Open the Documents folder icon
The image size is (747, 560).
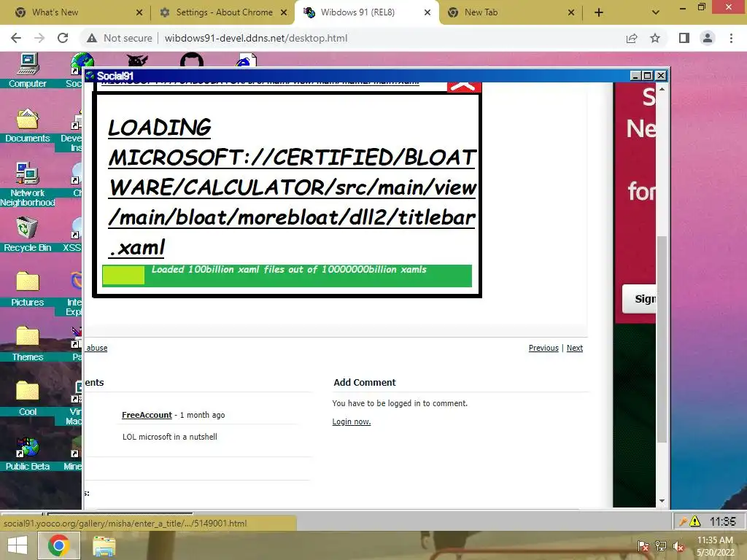tap(28, 125)
